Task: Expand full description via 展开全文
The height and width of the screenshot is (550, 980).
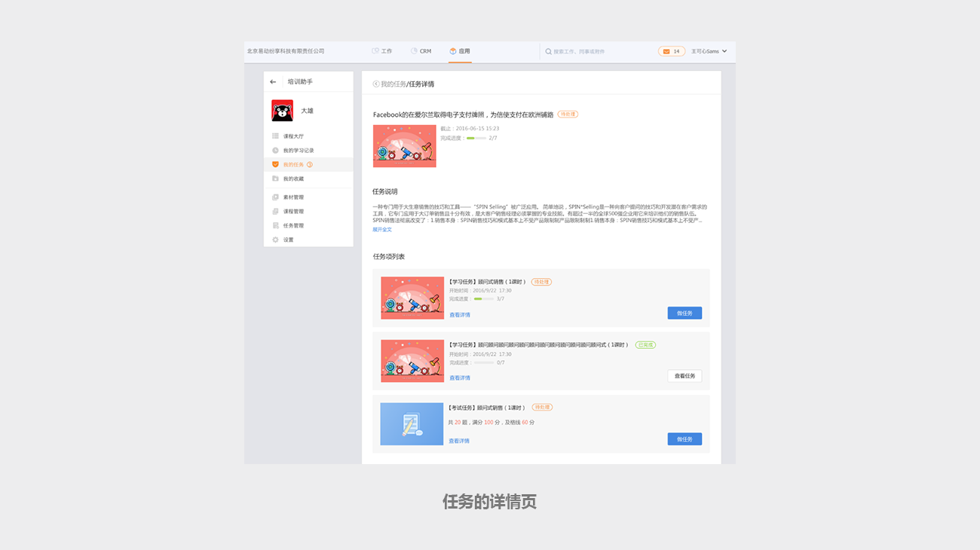Action: click(382, 229)
